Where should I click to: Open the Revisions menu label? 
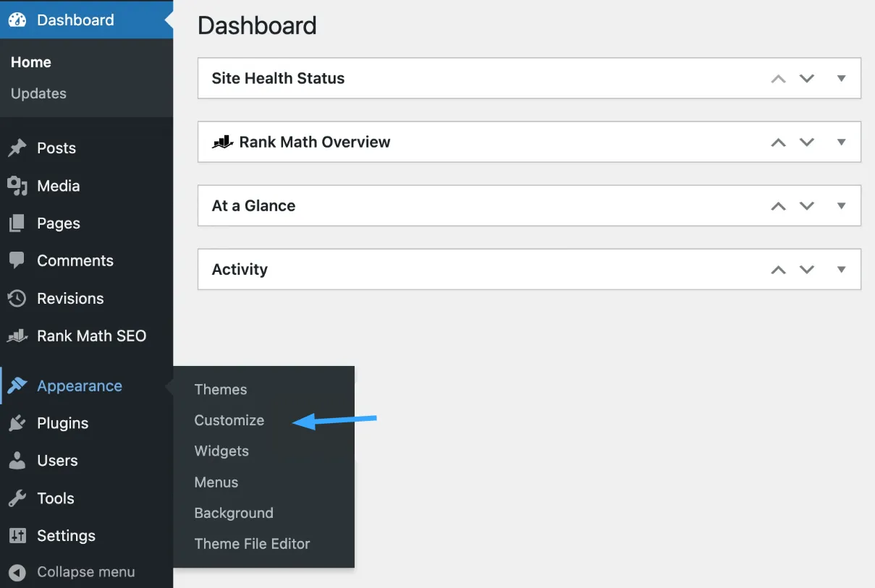tap(70, 299)
